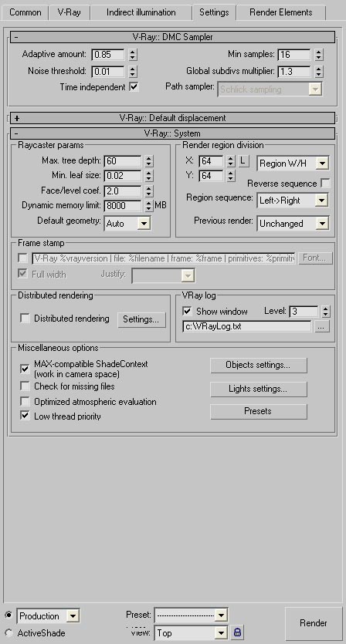This screenshot has width=346, height=644.
Task: Click the lock icon next to View dropdown
Action: [237, 632]
